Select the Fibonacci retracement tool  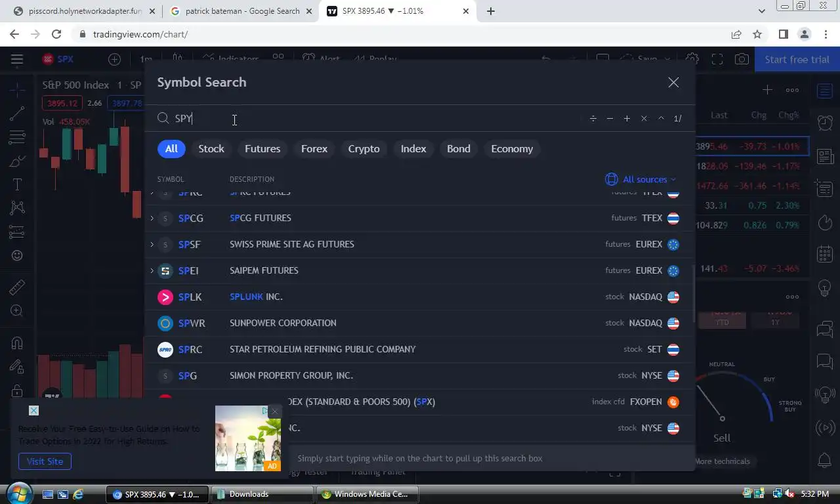point(17,137)
